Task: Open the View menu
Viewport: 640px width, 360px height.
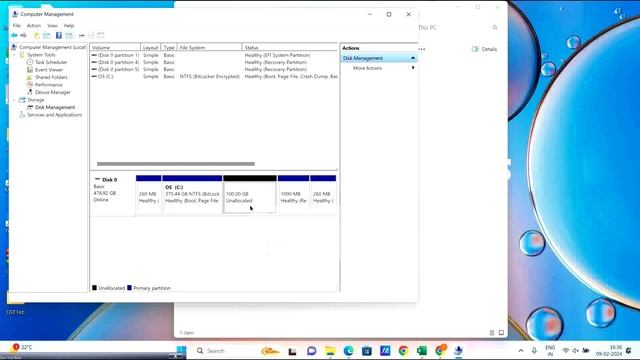Action: tap(52, 25)
